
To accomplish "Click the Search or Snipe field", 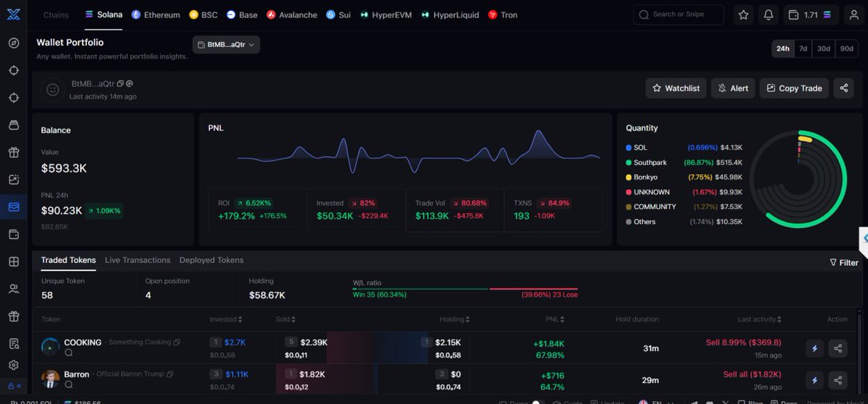I will coord(678,14).
